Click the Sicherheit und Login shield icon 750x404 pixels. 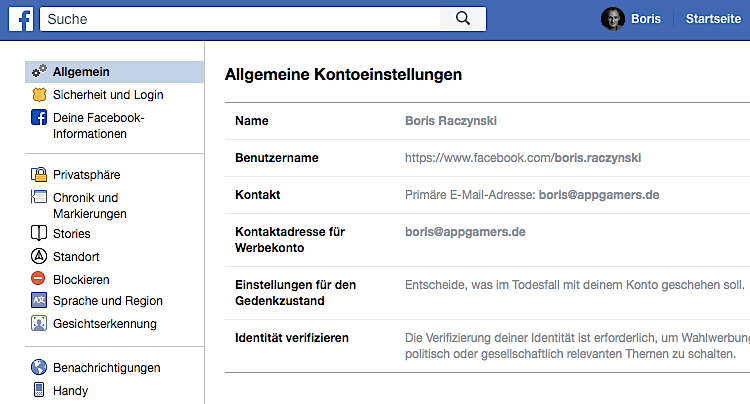tap(39, 95)
